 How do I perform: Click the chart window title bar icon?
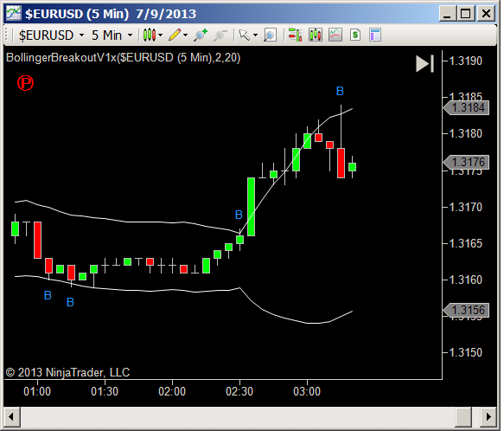[14, 14]
